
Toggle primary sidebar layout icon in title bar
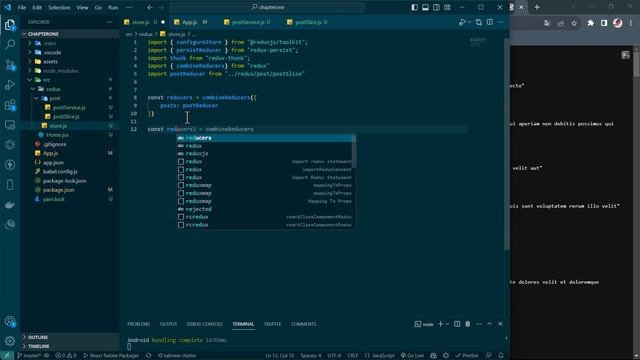(x=414, y=7)
